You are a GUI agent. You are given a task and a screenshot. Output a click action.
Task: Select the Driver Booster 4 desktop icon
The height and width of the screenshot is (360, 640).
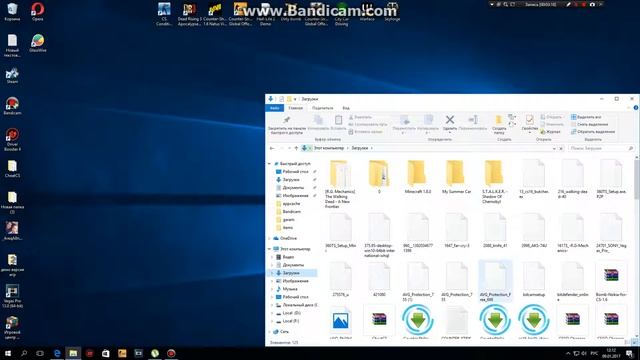point(12,140)
